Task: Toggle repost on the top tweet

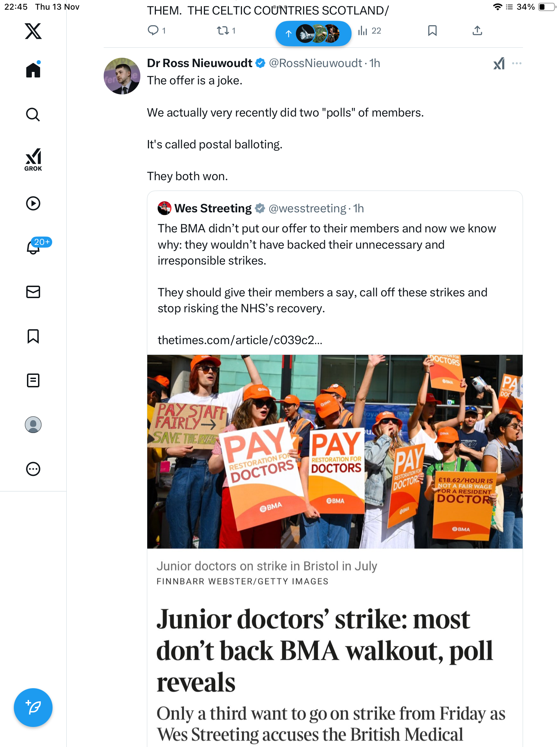Action: point(223,31)
